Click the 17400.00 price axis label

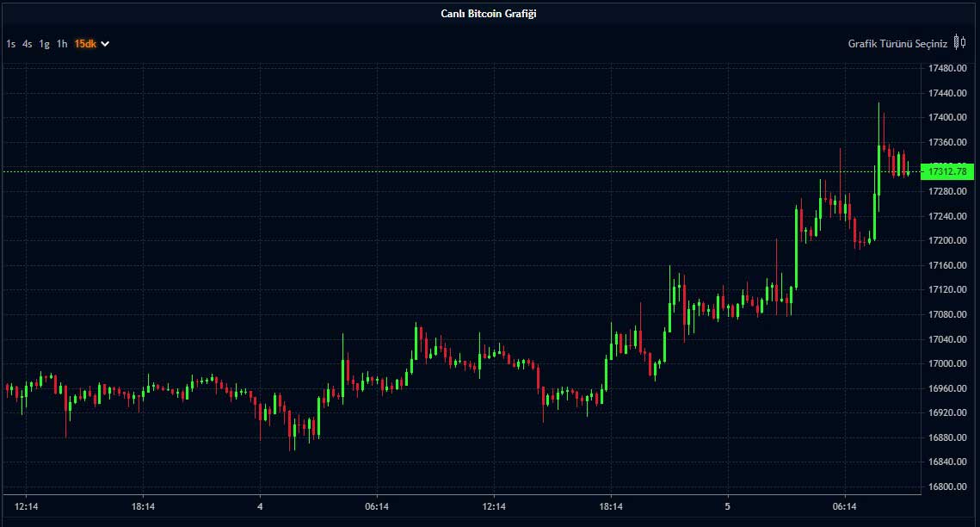click(947, 117)
